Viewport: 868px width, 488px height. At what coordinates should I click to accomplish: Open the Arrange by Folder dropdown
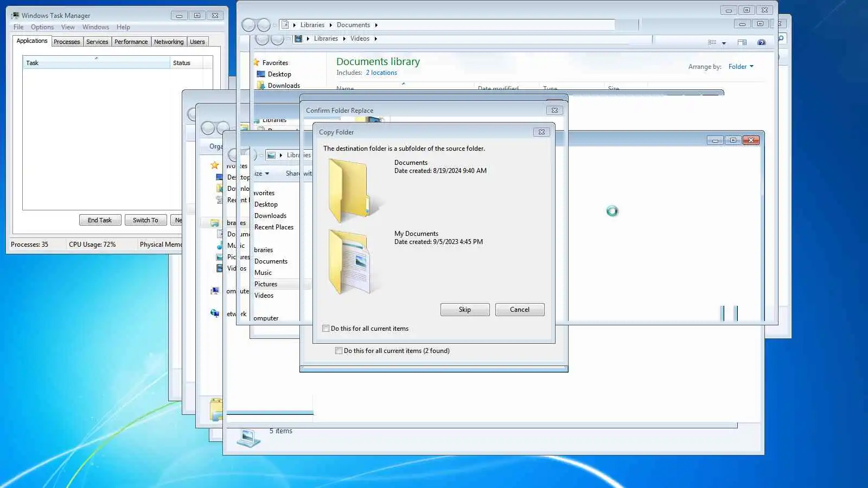pos(741,67)
